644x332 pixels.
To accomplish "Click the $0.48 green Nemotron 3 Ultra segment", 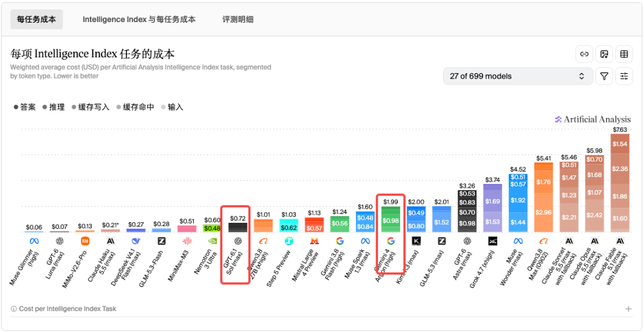I will coord(212,228).
